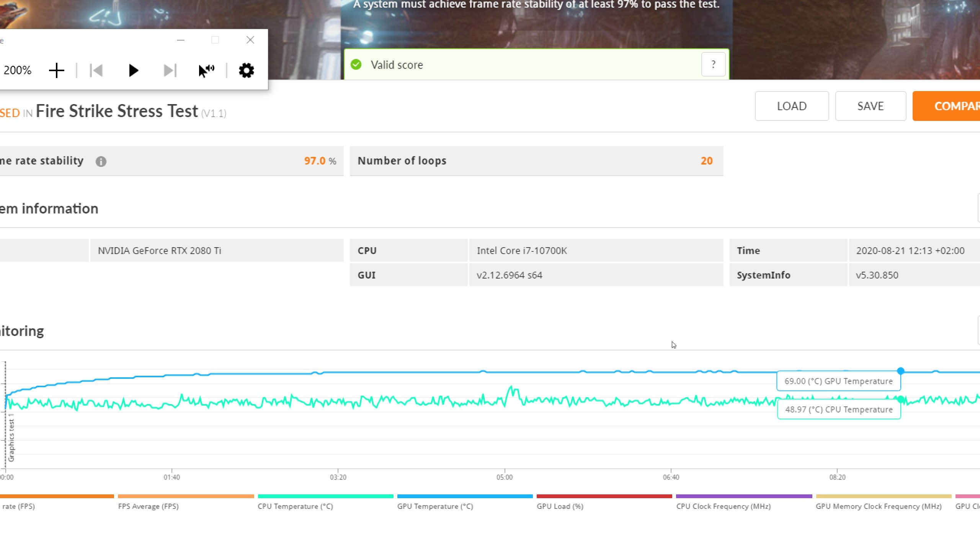Click the 03:20 time axis label

(x=338, y=477)
